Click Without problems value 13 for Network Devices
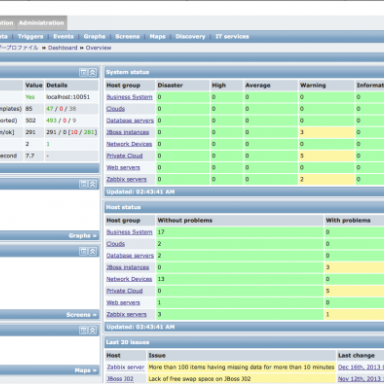This screenshot has width=384, height=384. click(239, 279)
